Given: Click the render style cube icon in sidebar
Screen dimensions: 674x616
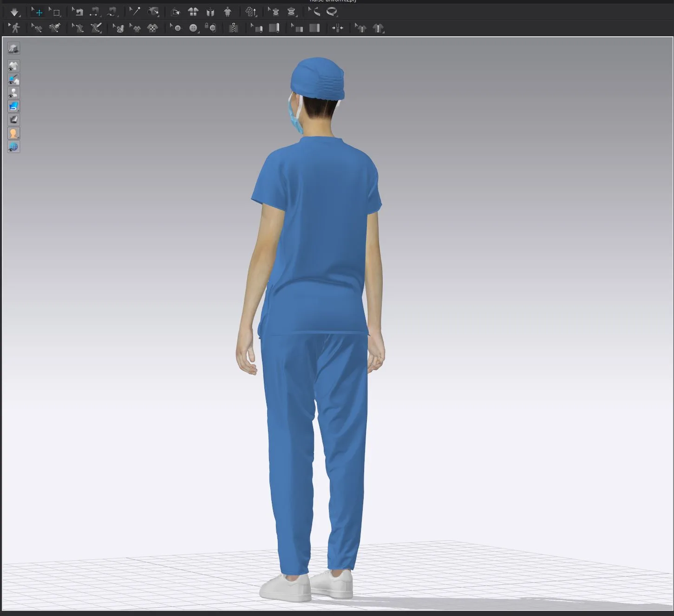Looking at the screenshot, I should pos(13,48).
